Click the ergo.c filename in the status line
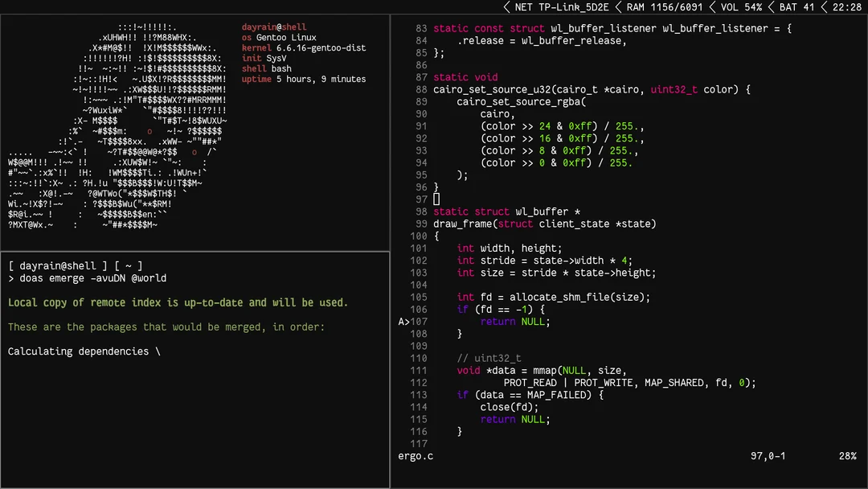Viewport: 868px width, 489px height. 416,456
